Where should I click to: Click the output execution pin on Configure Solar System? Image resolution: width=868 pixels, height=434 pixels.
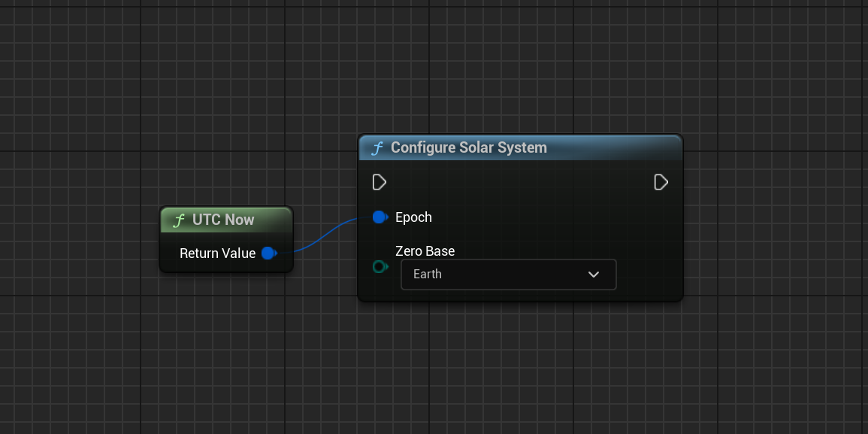(x=661, y=183)
